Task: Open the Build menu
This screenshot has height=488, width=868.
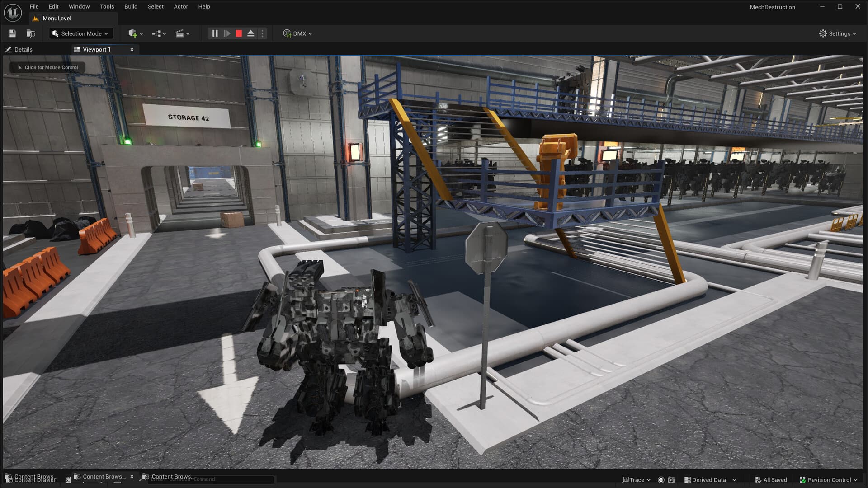Action: pyautogui.click(x=131, y=6)
